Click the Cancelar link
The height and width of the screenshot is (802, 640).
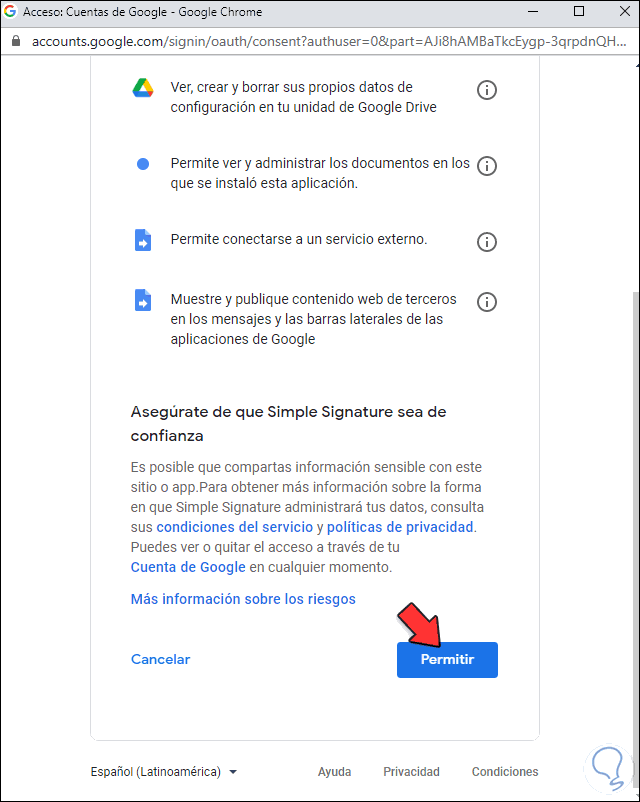pyautogui.click(x=160, y=659)
